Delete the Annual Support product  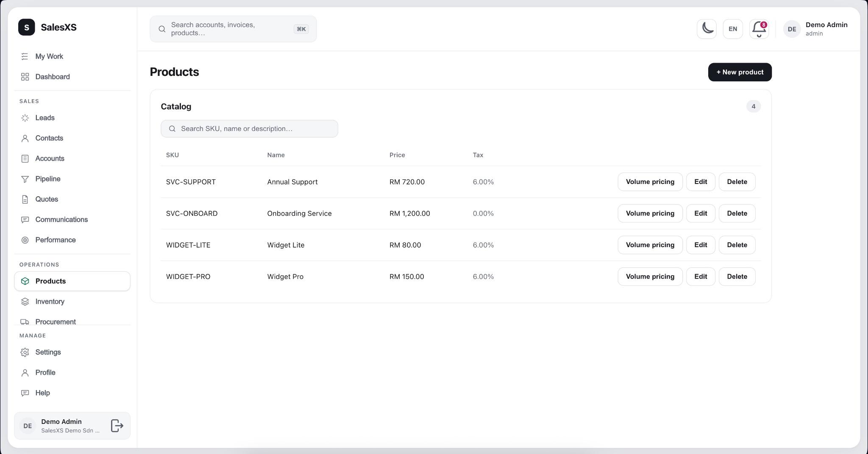tap(737, 182)
